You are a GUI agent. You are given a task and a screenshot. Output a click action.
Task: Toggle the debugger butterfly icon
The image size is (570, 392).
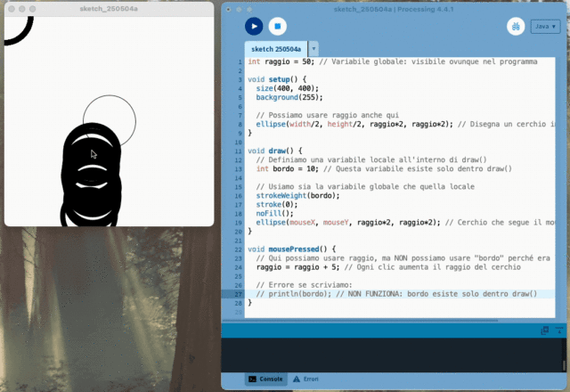click(515, 27)
